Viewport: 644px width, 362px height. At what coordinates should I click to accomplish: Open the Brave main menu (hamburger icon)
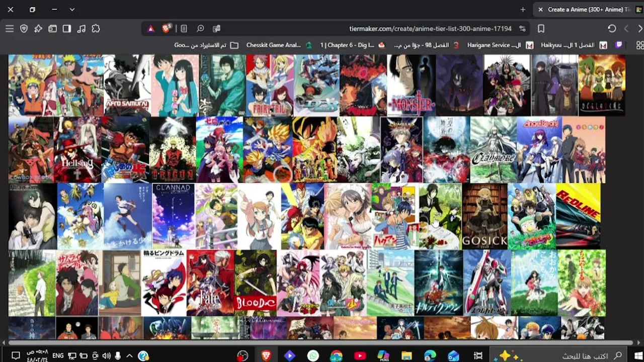coord(10,29)
